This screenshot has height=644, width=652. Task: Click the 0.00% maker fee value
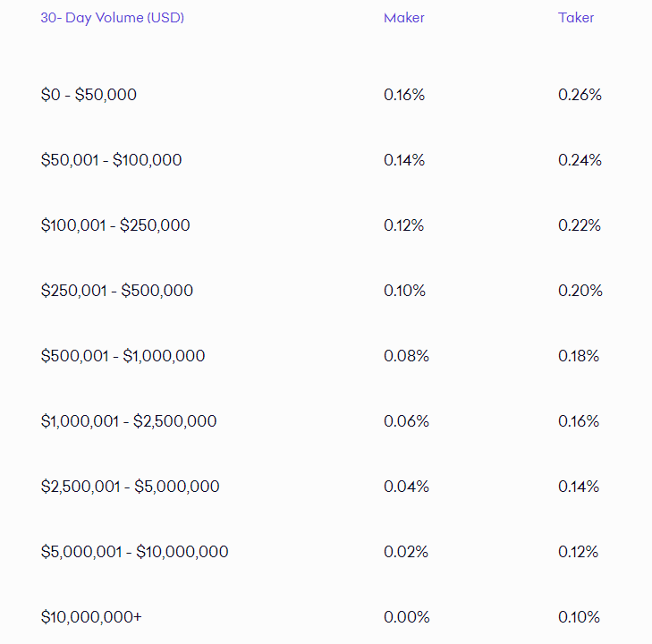tap(407, 617)
